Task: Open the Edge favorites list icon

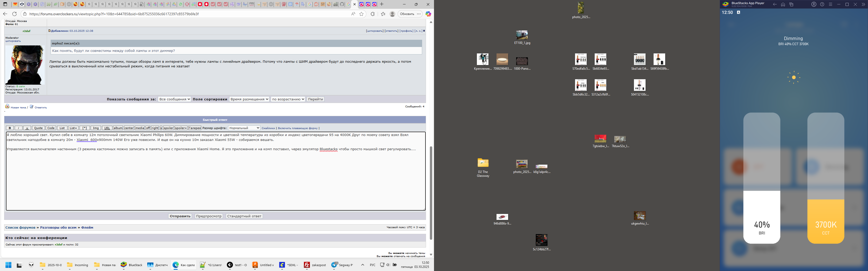Action: pyautogui.click(x=383, y=14)
